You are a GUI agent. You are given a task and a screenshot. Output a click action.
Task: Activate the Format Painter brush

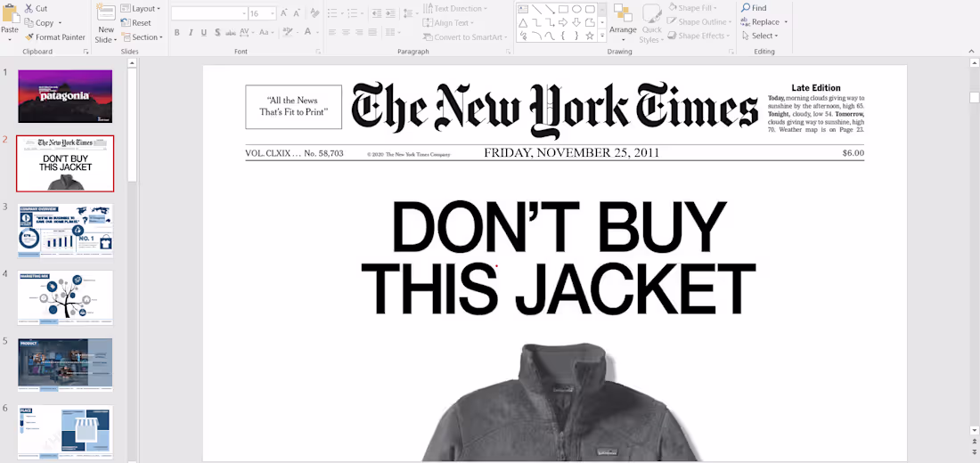29,37
